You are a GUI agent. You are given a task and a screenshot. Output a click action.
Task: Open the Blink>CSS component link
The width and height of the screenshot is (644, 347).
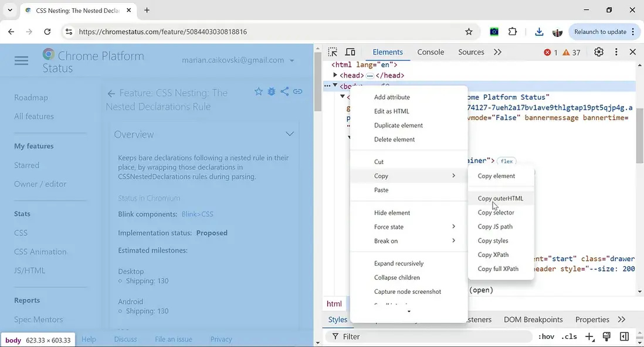197,214
